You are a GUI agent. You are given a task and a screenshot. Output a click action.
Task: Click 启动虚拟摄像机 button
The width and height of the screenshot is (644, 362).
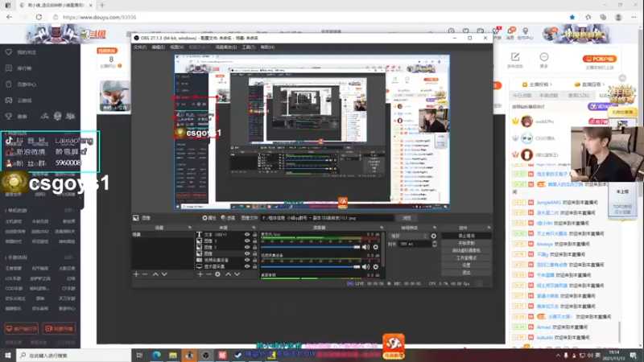coord(466,250)
